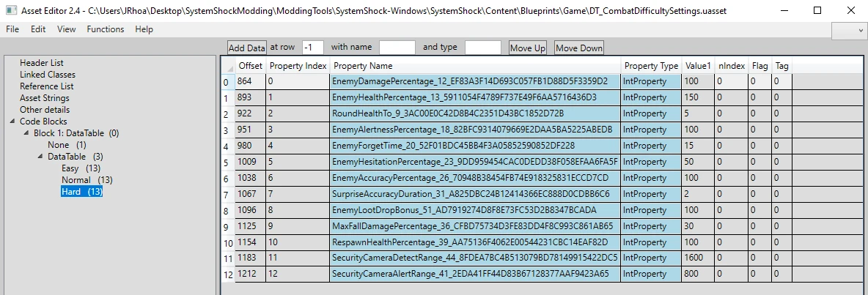Image resolution: width=868 pixels, height=295 pixels.
Task: Focus the 'at row' input field
Action: click(x=313, y=48)
